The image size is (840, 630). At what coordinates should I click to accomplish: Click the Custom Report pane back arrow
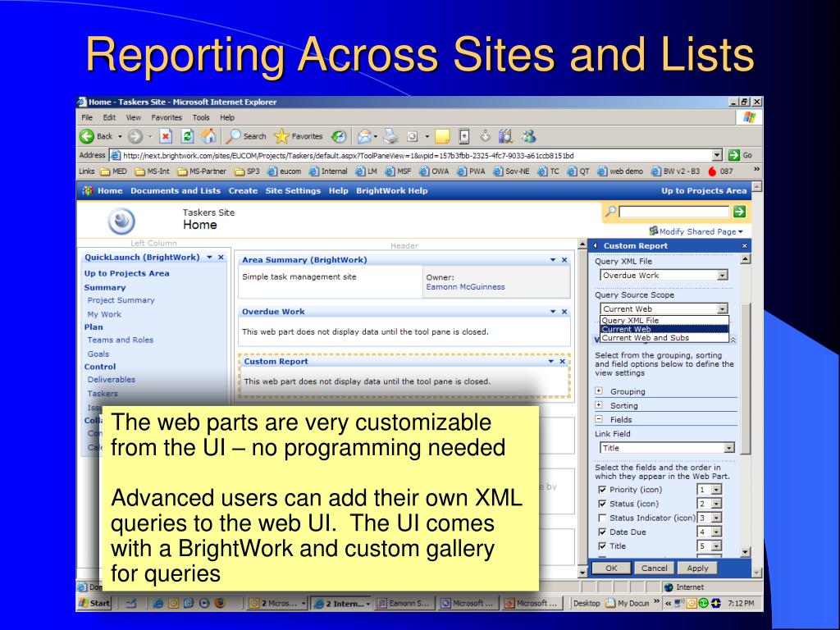pyautogui.click(x=596, y=246)
